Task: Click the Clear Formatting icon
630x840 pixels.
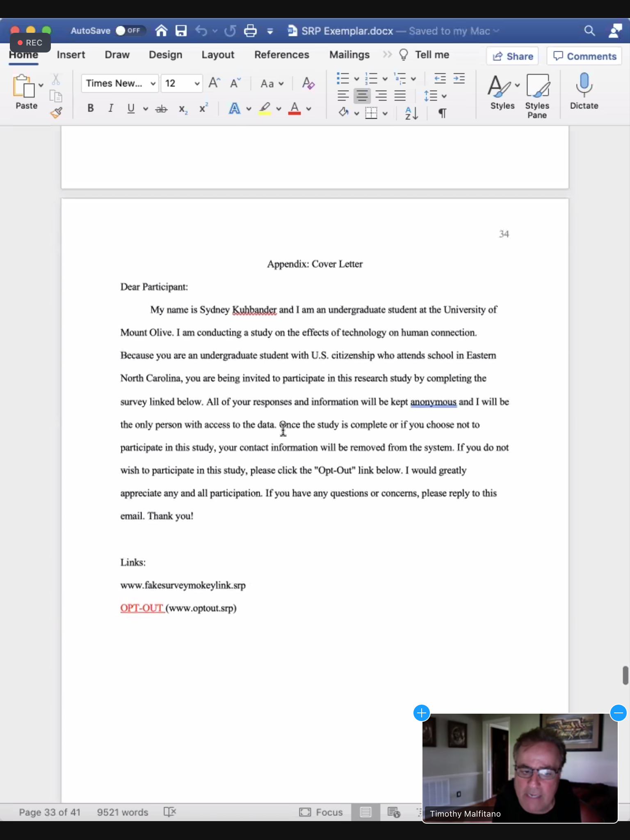Action: 308,84
